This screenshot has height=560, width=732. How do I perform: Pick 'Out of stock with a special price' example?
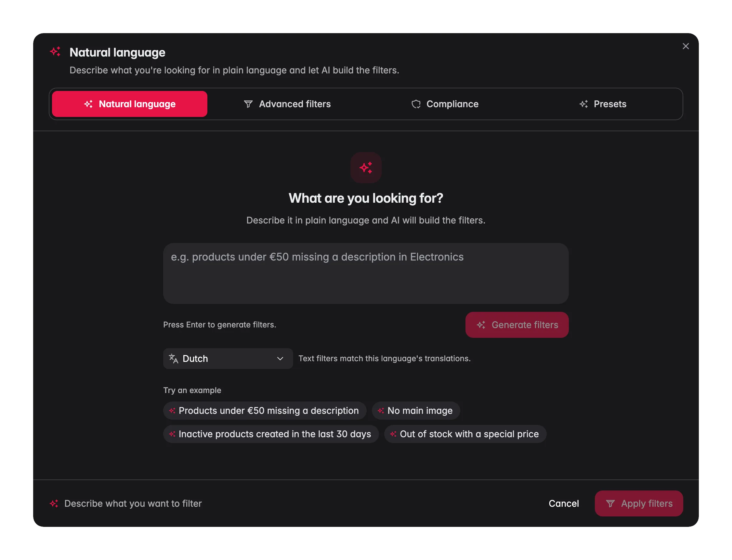465,434
